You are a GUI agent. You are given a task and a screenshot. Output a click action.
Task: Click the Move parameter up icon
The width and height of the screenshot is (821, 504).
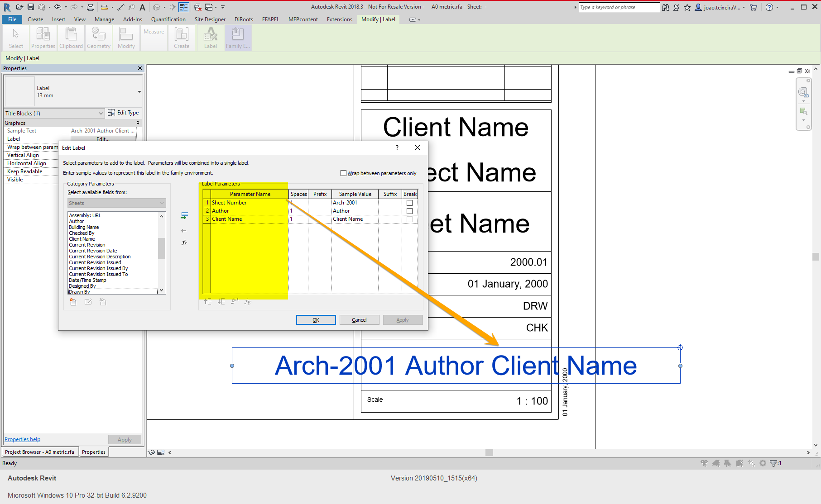[207, 301]
